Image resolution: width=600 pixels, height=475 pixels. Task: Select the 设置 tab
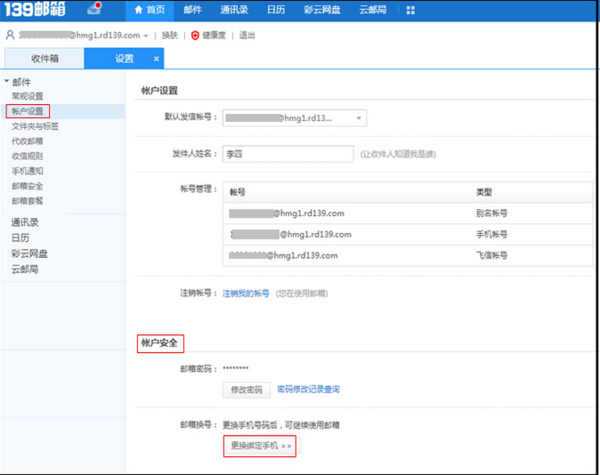124,59
